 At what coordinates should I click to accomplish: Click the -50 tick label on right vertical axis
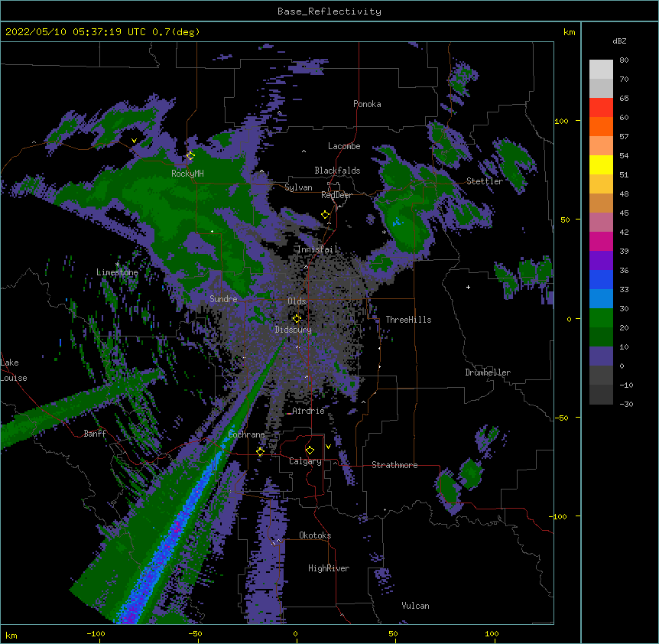[561, 418]
